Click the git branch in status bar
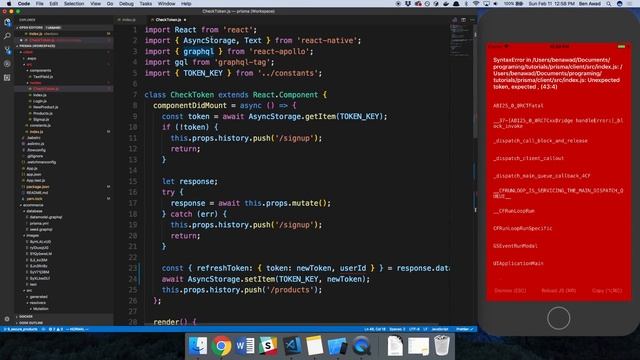 tap(21, 329)
